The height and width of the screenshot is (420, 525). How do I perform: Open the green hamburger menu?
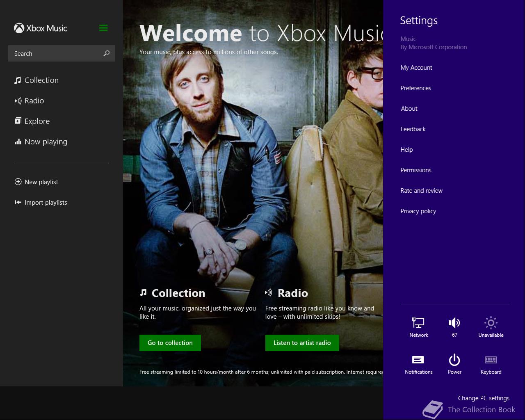click(103, 28)
